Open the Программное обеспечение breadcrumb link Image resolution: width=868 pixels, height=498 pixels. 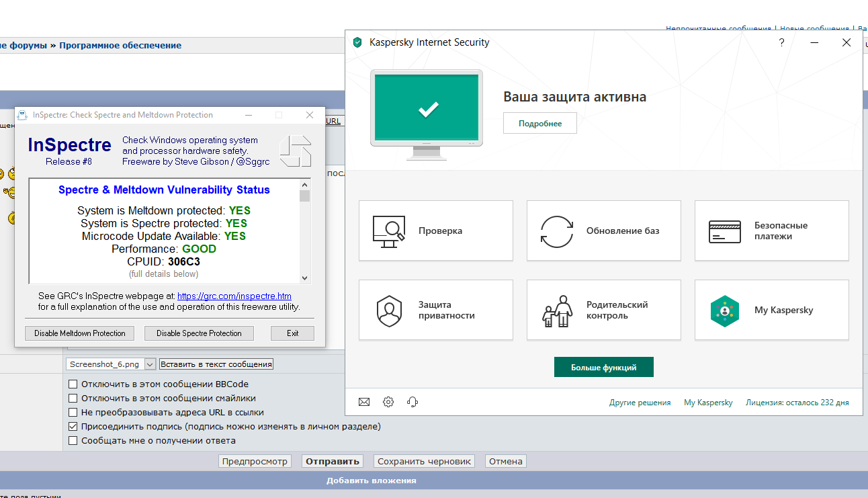pyautogui.click(x=120, y=46)
